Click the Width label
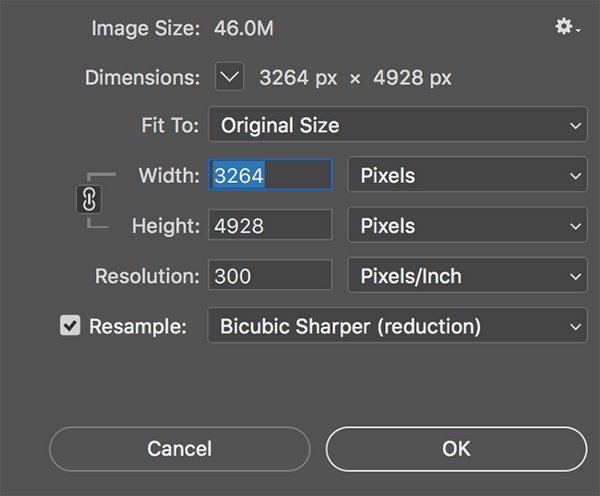This screenshot has height=496, width=600. pyautogui.click(x=169, y=176)
